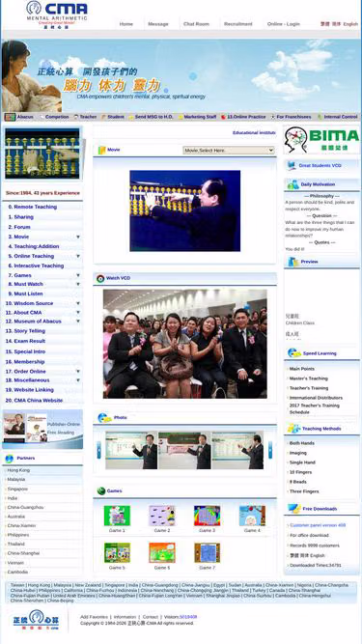Expand the 11. About CMA submenu arrow

(x=78, y=313)
